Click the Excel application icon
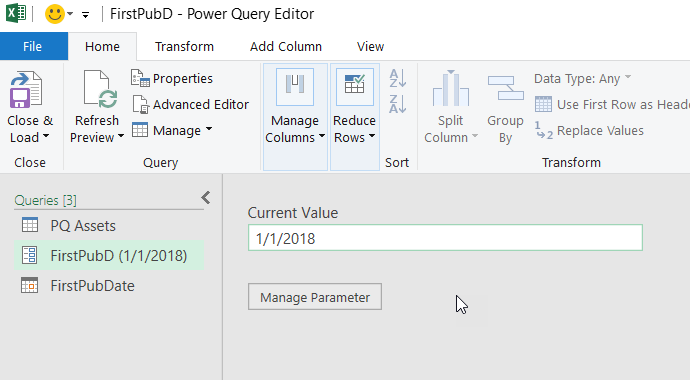The height and width of the screenshot is (380, 690). pos(16,13)
